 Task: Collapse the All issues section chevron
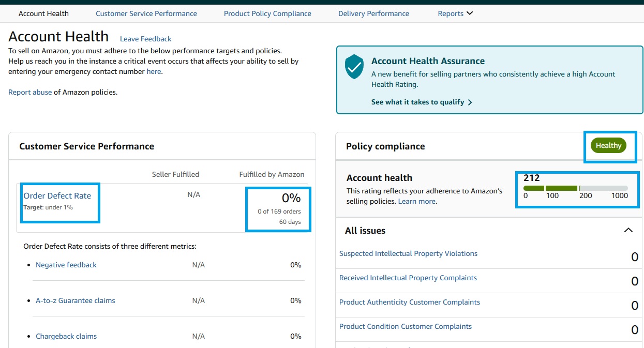click(x=628, y=231)
